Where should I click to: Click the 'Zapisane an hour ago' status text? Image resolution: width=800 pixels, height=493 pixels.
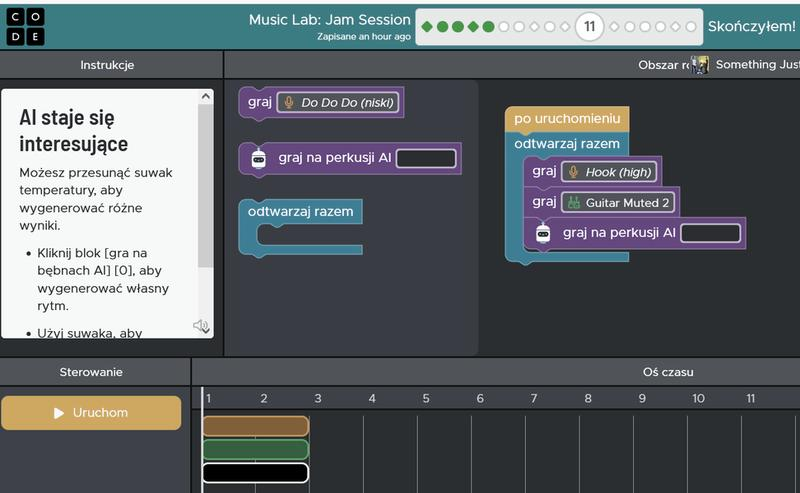click(364, 37)
